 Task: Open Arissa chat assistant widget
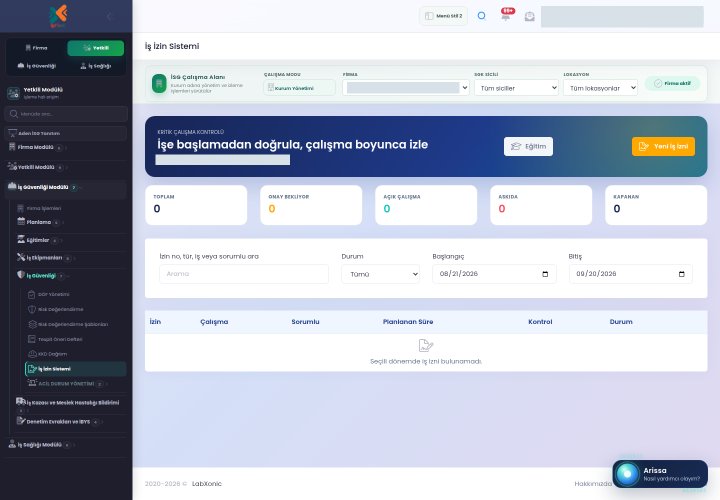tap(660, 474)
